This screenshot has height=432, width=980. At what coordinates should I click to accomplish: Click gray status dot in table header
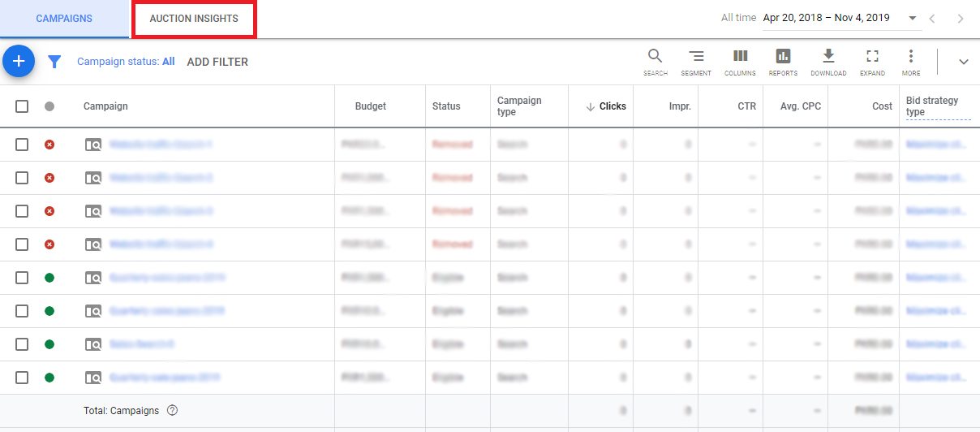[x=49, y=106]
